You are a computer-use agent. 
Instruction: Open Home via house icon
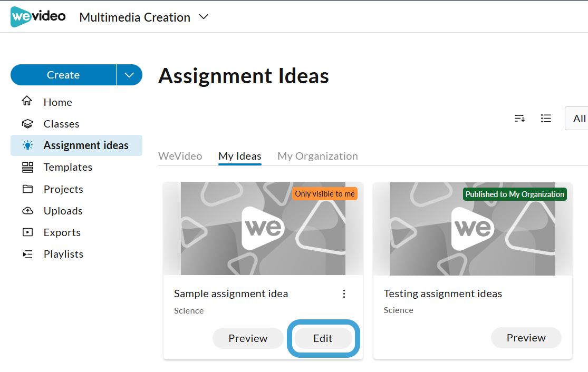pyautogui.click(x=27, y=101)
